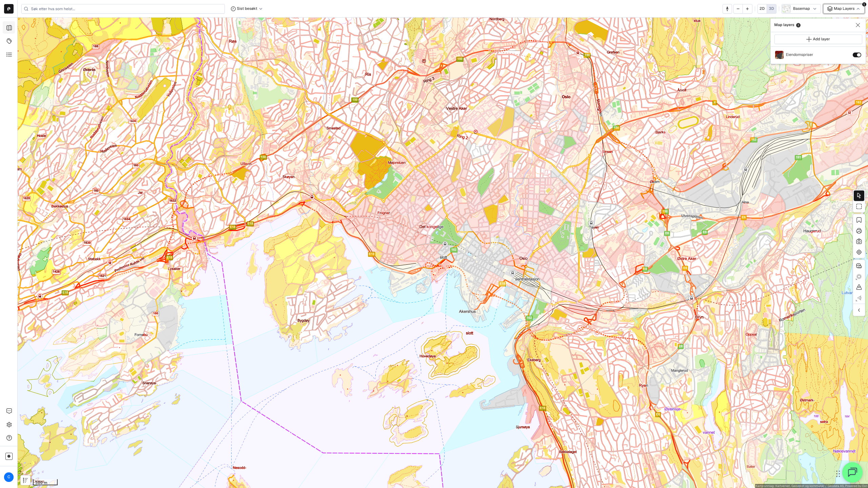Click the Add layer button
Viewport: 868px width, 488px height.
(818, 39)
